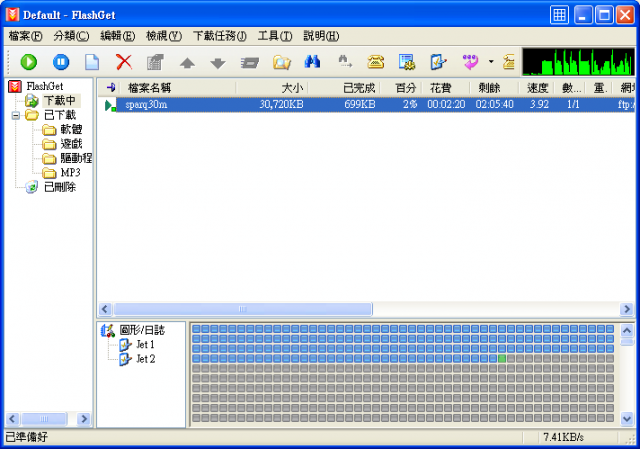Viewport: 640px width, 449px height.
Task: Open the 分類(C) menu
Action: point(71,36)
